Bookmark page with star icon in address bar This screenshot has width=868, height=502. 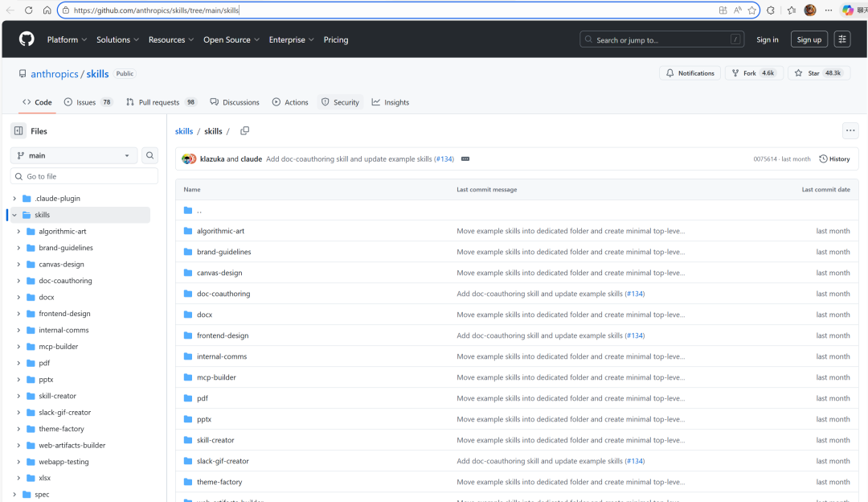751,10
